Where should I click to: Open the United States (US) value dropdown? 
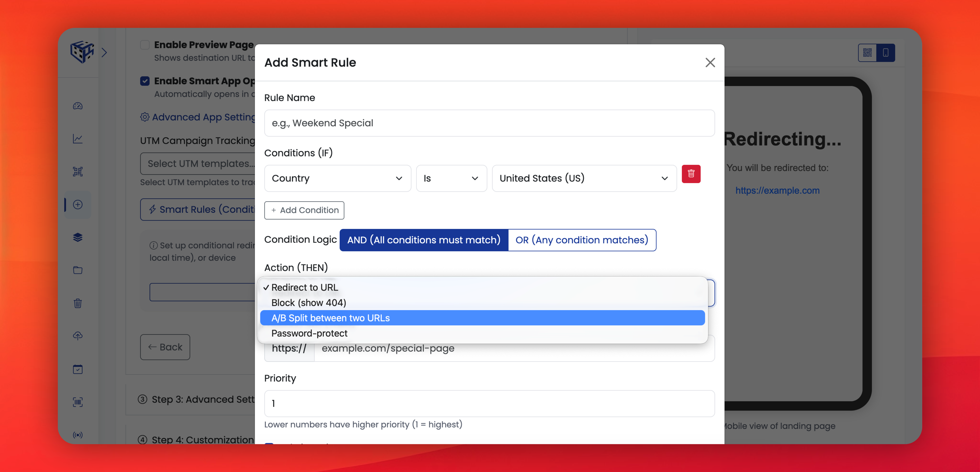pos(584,178)
